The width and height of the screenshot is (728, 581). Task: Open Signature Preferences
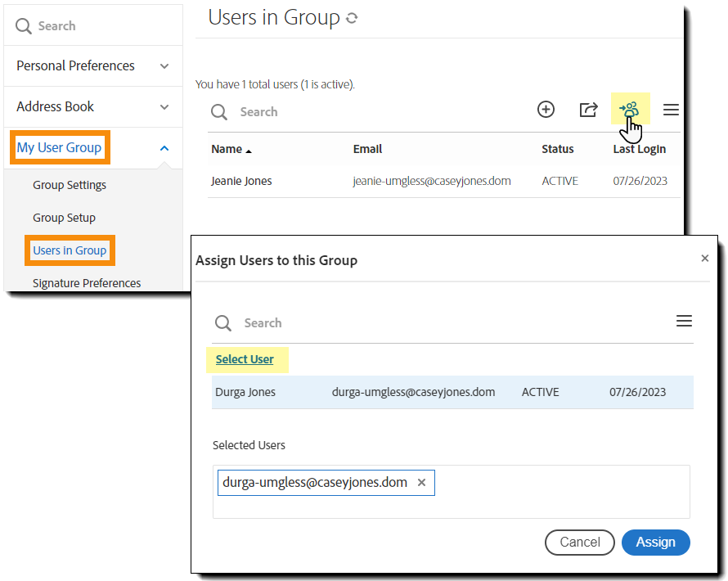point(86,282)
